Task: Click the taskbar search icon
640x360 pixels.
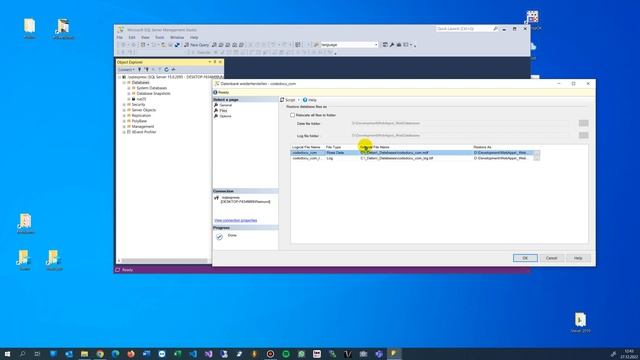Action: (22, 354)
